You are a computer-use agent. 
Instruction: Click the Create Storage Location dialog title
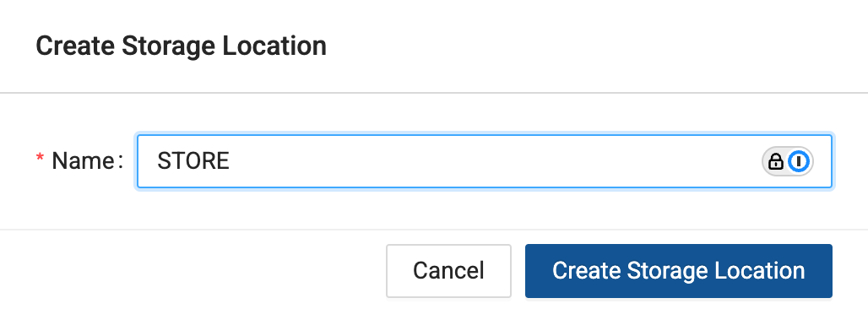tap(181, 46)
